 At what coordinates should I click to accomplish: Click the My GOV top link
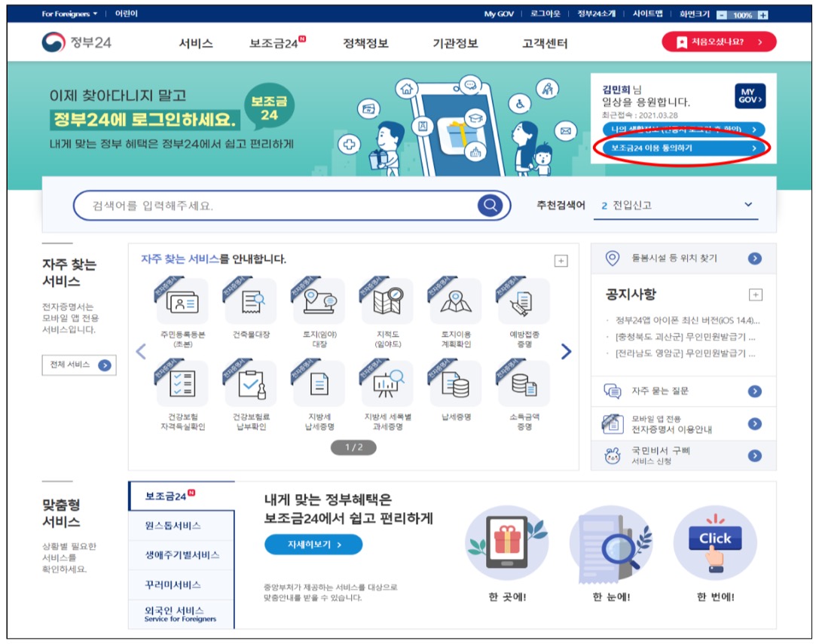(499, 14)
